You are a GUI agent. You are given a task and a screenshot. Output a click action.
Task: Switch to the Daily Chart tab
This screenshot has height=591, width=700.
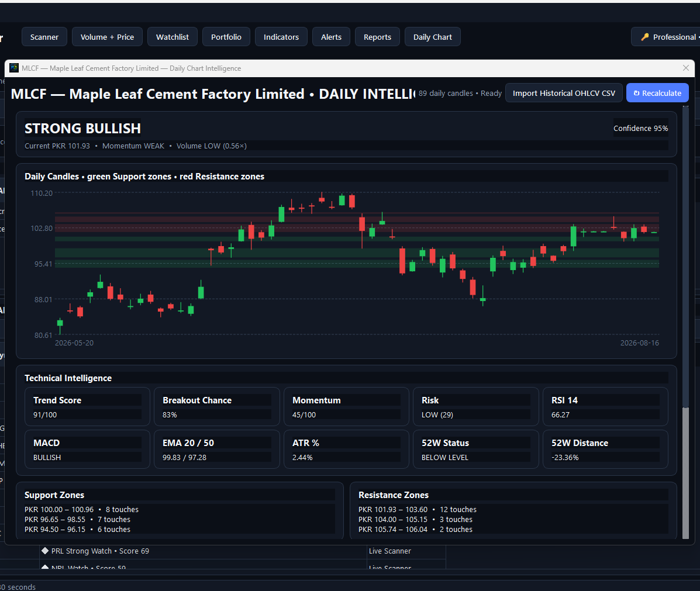click(x=433, y=37)
